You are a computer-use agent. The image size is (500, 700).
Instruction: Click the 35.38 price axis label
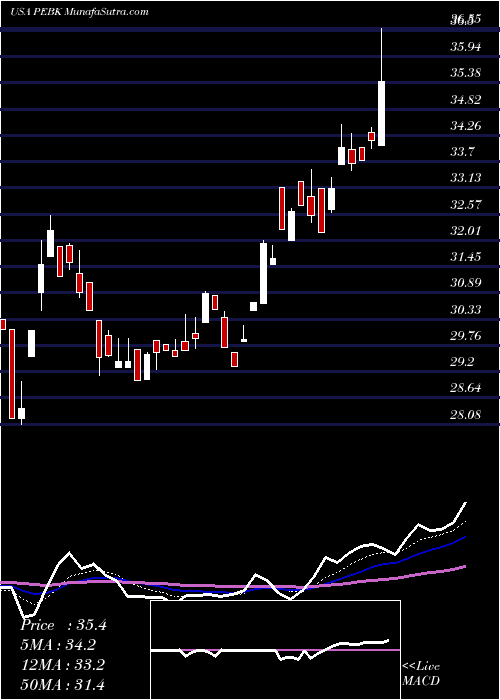point(466,72)
